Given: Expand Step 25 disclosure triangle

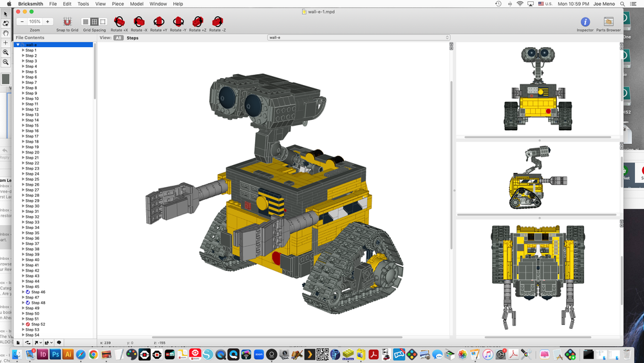Looking at the screenshot, I should [x=23, y=179].
